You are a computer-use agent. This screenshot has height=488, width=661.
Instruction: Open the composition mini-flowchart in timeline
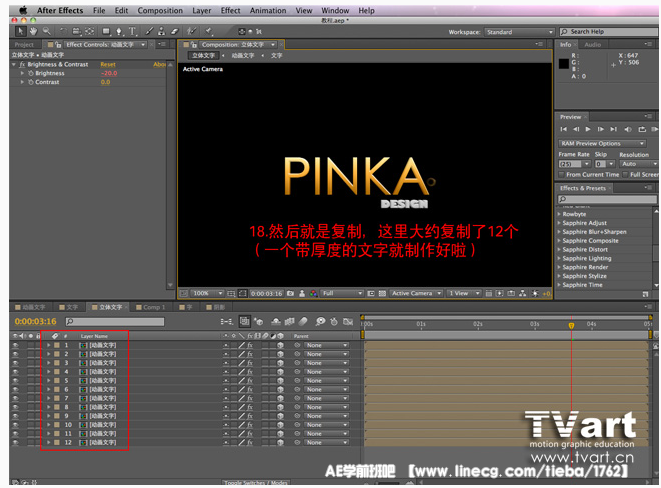point(226,322)
